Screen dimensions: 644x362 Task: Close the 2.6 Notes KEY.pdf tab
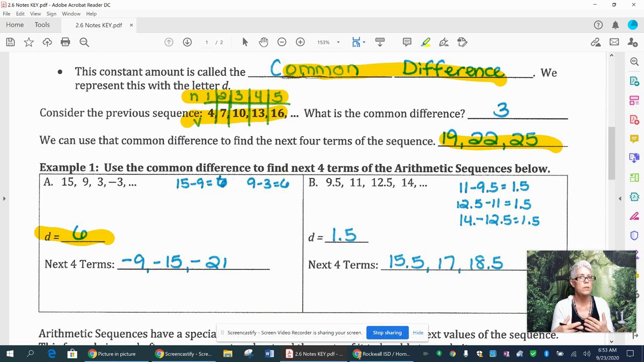131,25
